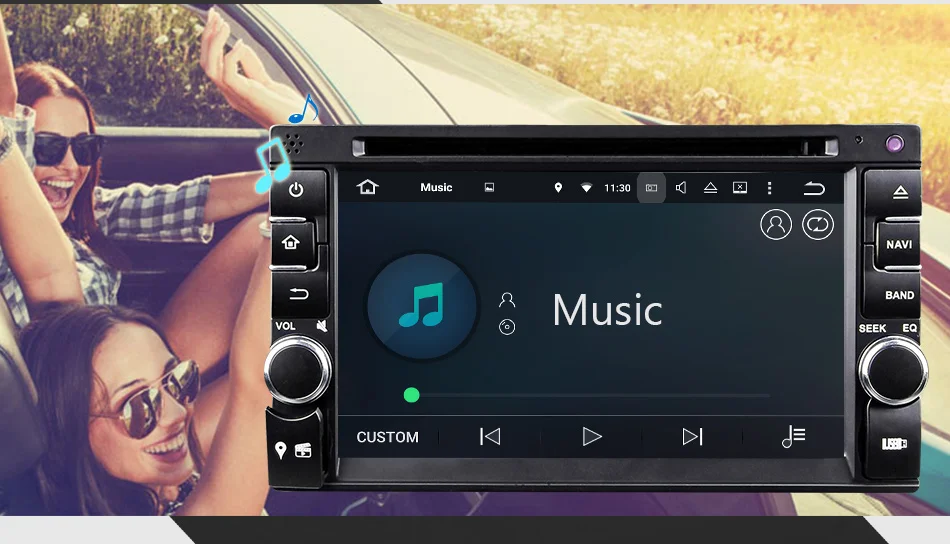This screenshot has width=950, height=544.
Task: Tap the home icon in the status bar
Action: pos(367,187)
